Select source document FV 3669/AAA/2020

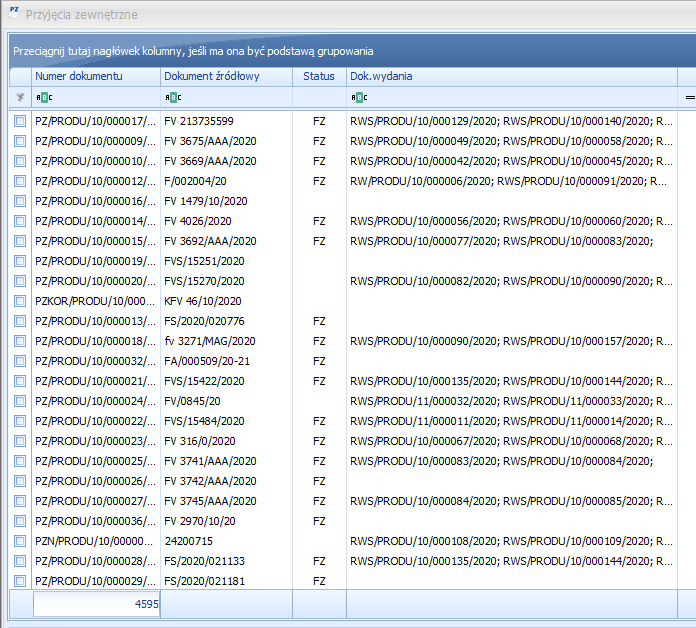[x=210, y=161]
